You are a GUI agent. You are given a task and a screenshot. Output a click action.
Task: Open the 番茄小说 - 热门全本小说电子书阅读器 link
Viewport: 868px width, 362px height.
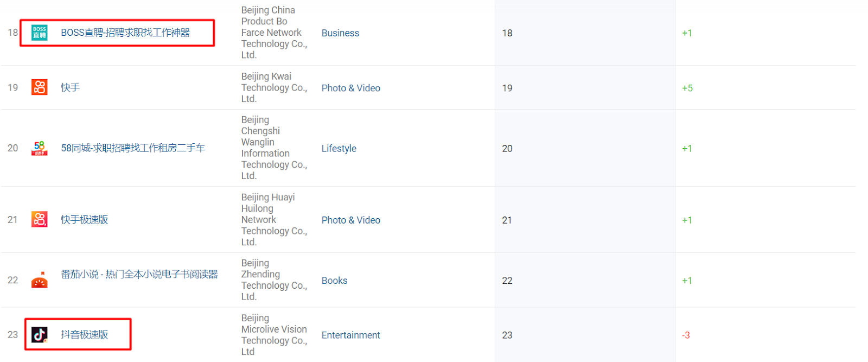pyautogui.click(x=139, y=275)
